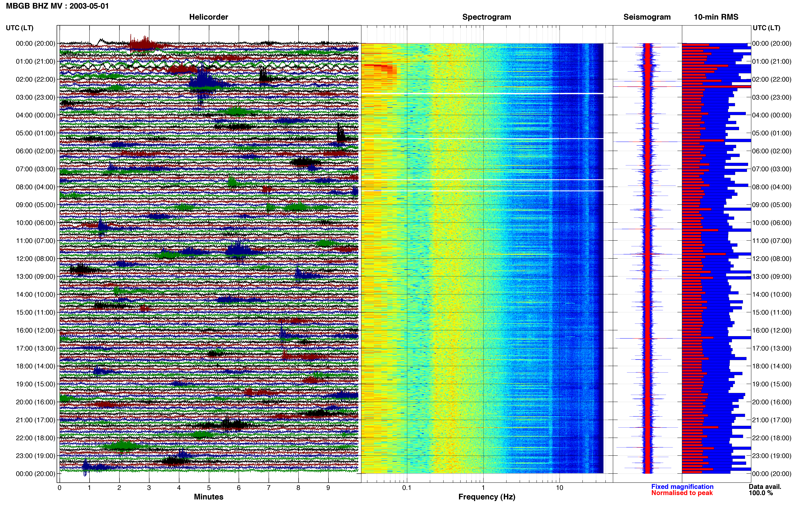Screen dimensions: 812x508
Task: Click the left '12:00 (08:00)' time label
Action: pos(36,259)
